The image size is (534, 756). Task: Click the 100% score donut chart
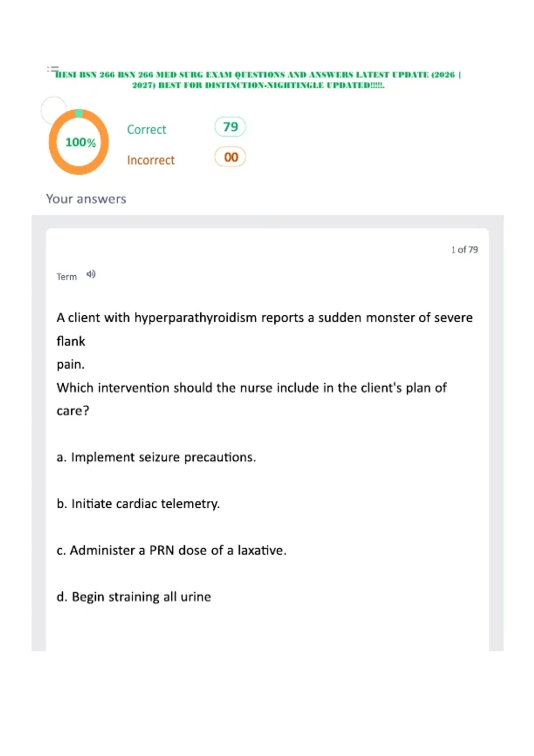coord(79,142)
